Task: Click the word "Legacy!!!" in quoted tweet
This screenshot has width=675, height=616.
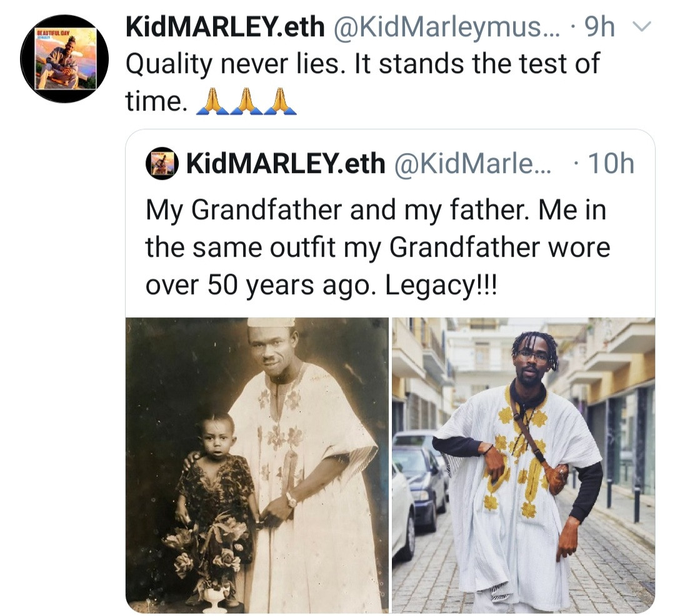Action: (439, 285)
